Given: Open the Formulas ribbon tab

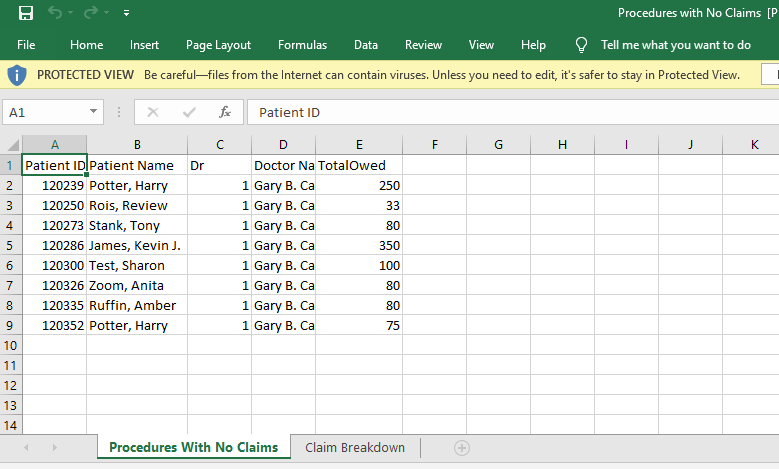Looking at the screenshot, I should (302, 45).
